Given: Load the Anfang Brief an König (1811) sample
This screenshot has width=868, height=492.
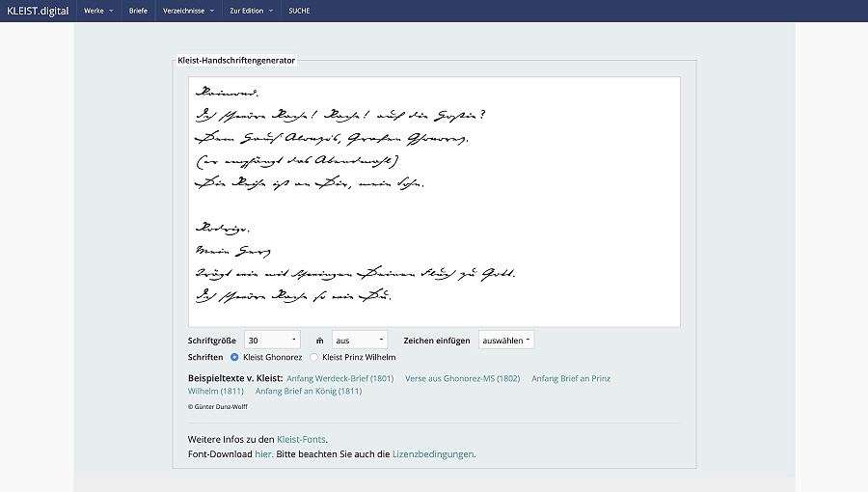Looking at the screenshot, I should click(x=308, y=391).
